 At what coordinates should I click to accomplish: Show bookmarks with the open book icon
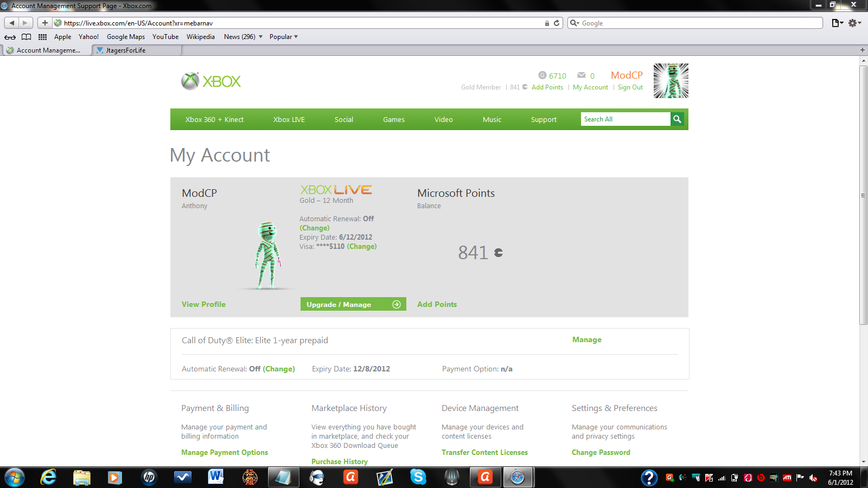[26, 37]
